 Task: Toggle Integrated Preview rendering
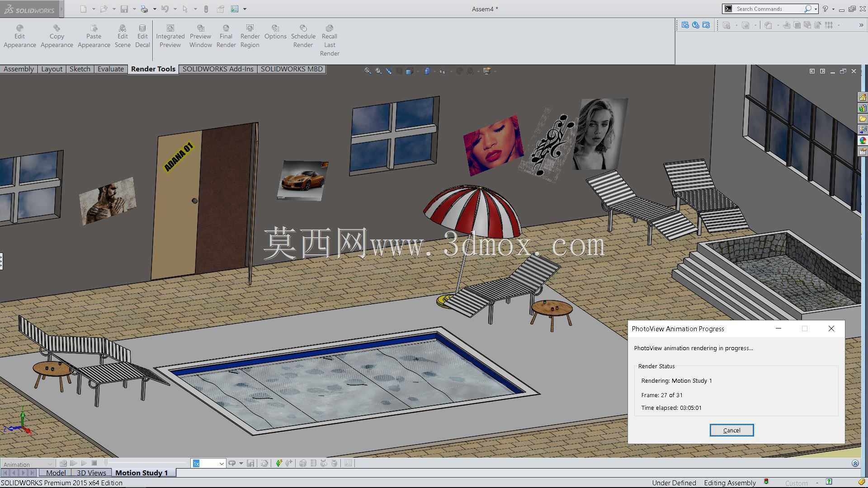tap(170, 36)
